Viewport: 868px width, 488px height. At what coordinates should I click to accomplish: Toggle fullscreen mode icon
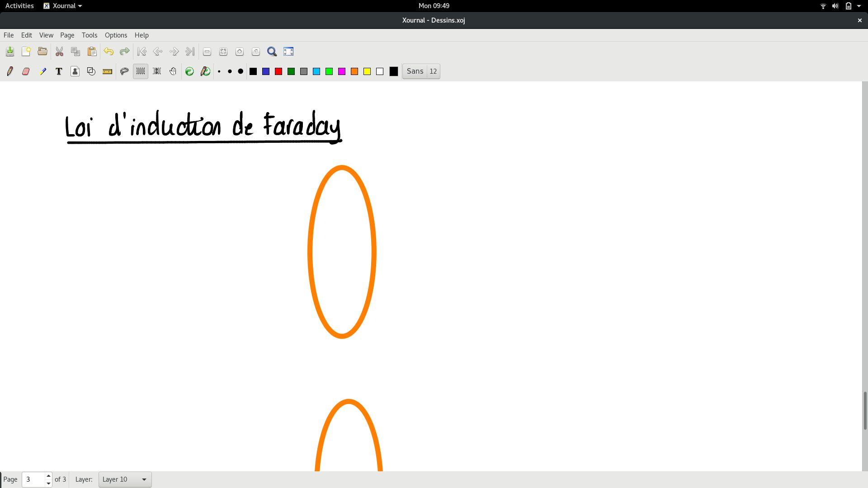click(x=288, y=52)
